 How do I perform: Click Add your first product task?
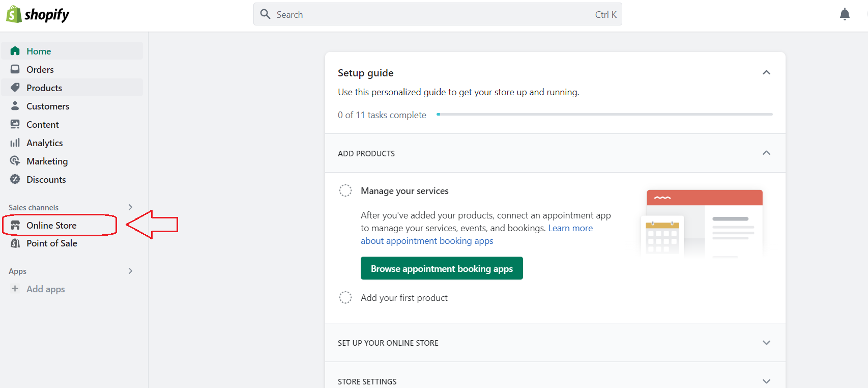(x=404, y=298)
